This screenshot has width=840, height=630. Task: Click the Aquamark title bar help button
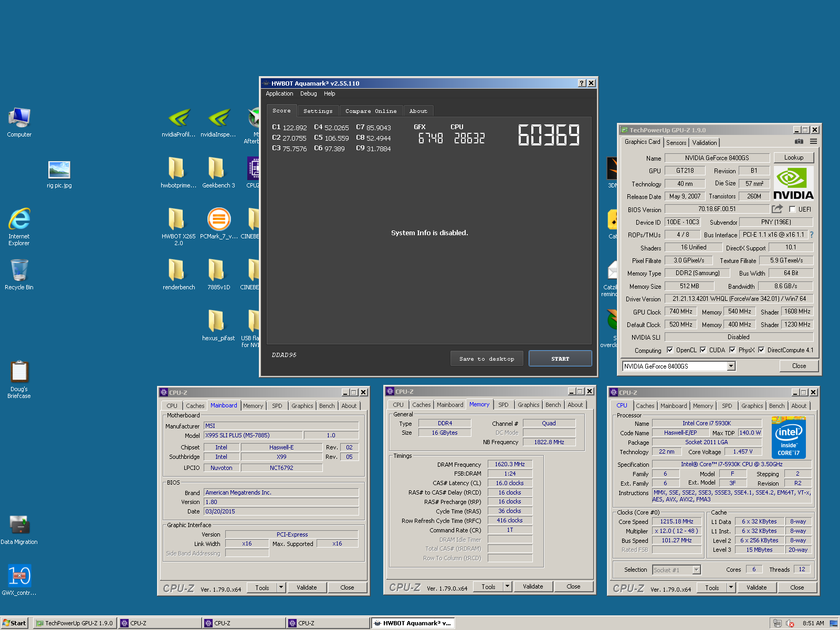(x=582, y=83)
